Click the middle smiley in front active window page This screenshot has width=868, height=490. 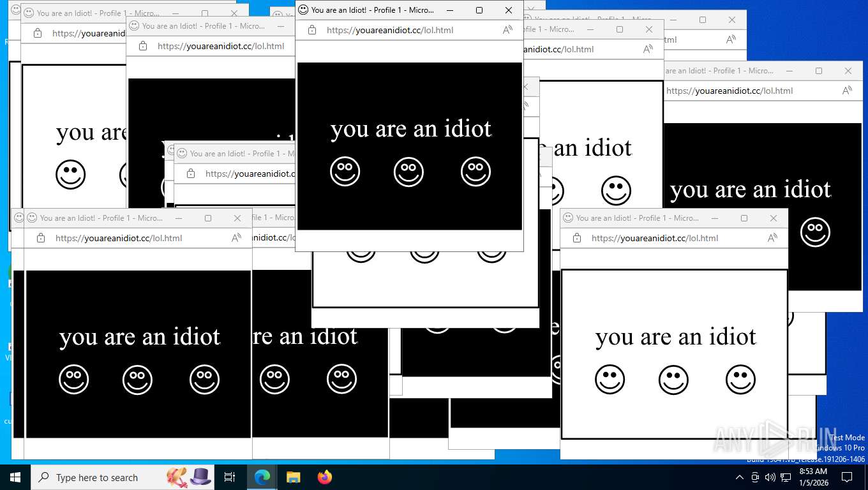409,172
